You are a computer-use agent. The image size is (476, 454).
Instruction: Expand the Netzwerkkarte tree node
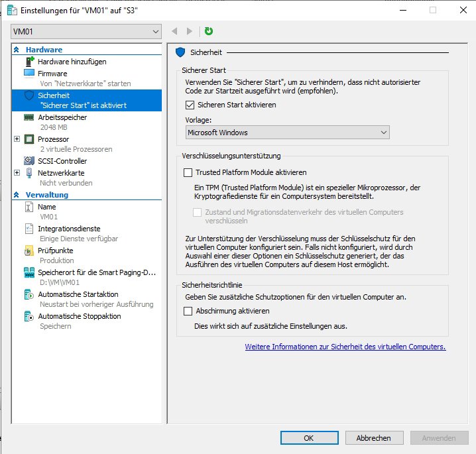[17, 172]
